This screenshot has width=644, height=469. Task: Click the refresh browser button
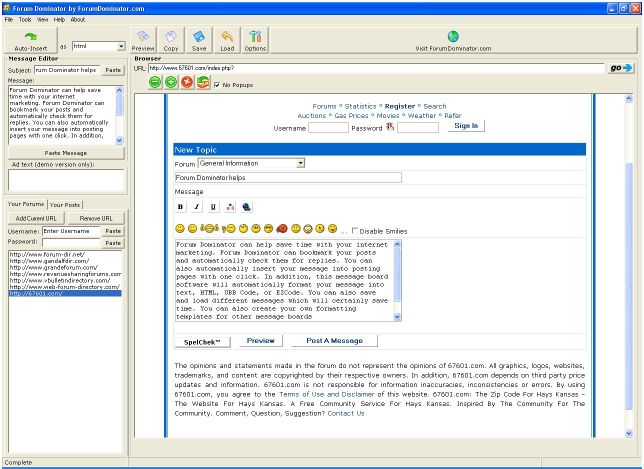coord(203,82)
